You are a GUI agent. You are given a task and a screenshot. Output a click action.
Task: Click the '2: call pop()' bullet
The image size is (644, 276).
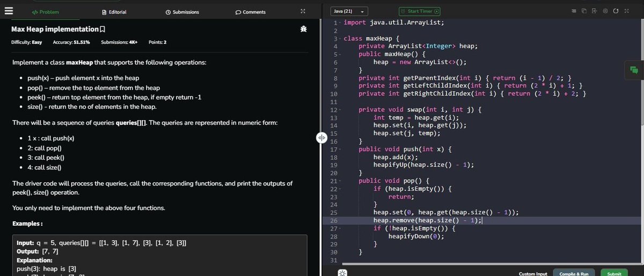click(x=45, y=148)
